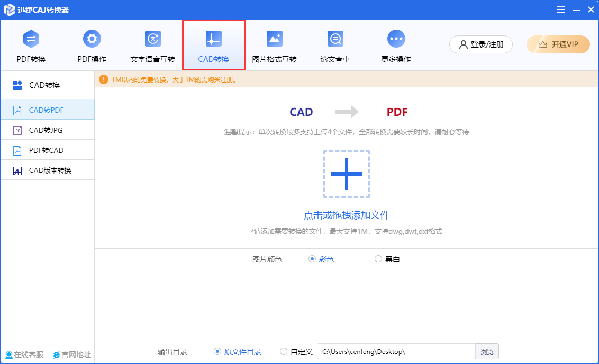Click the 登录/注册 button
This screenshot has height=364, width=599.
click(480, 44)
